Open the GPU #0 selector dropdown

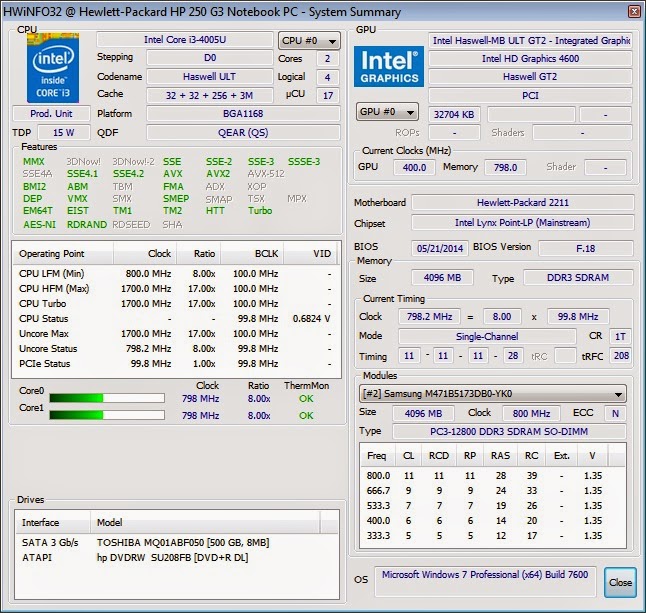pyautogui.click(x=387, y=112)
